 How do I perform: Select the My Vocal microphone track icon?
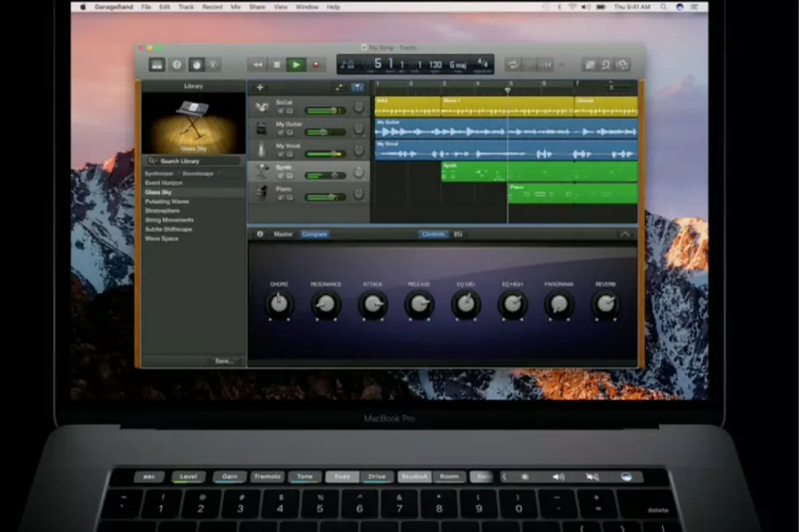point(262,150)
